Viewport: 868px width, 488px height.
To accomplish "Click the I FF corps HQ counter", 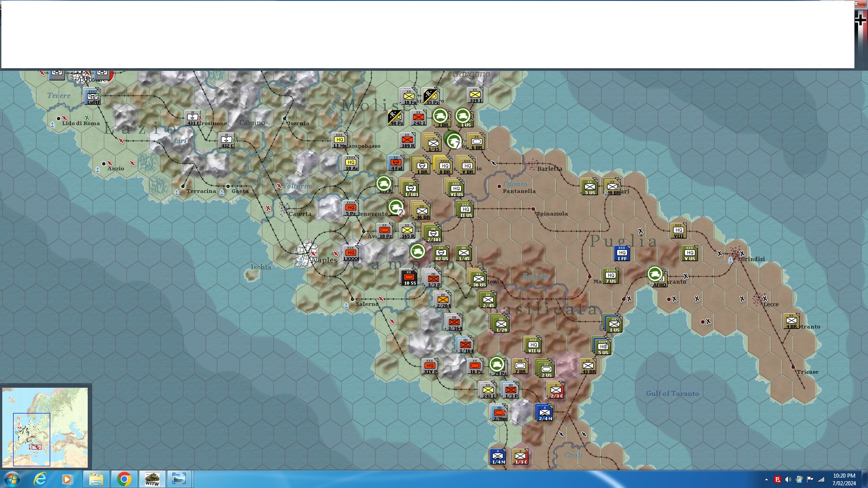I will [x=622, y=253].
